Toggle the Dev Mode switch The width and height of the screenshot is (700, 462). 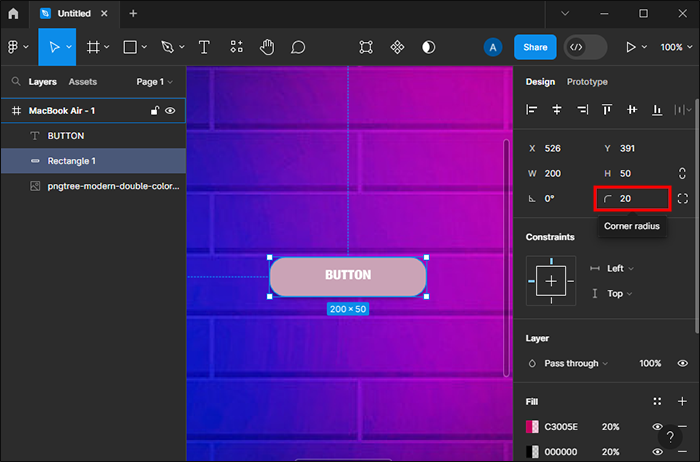(x=585, y=47)
